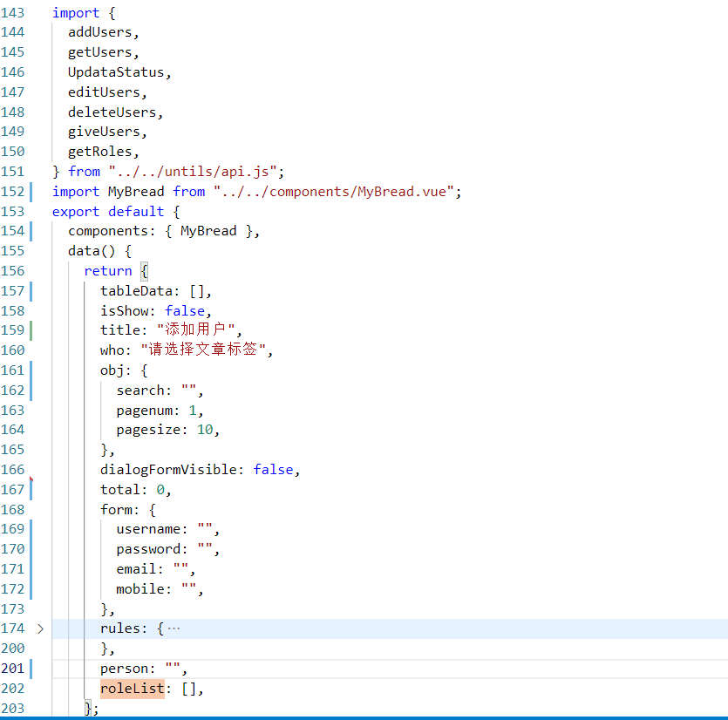Click line number 143 in the gutter
Screen dimensions: 728x720
(x=13, y=13)
